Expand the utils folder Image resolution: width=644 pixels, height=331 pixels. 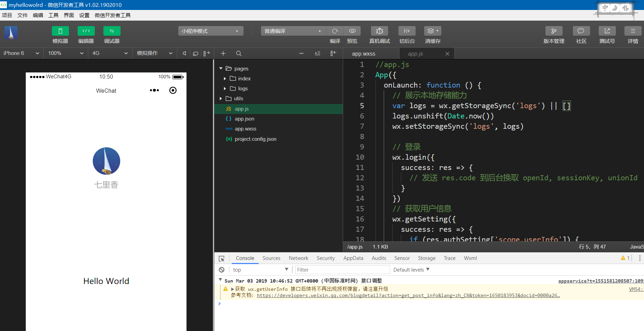click(221, 99)
